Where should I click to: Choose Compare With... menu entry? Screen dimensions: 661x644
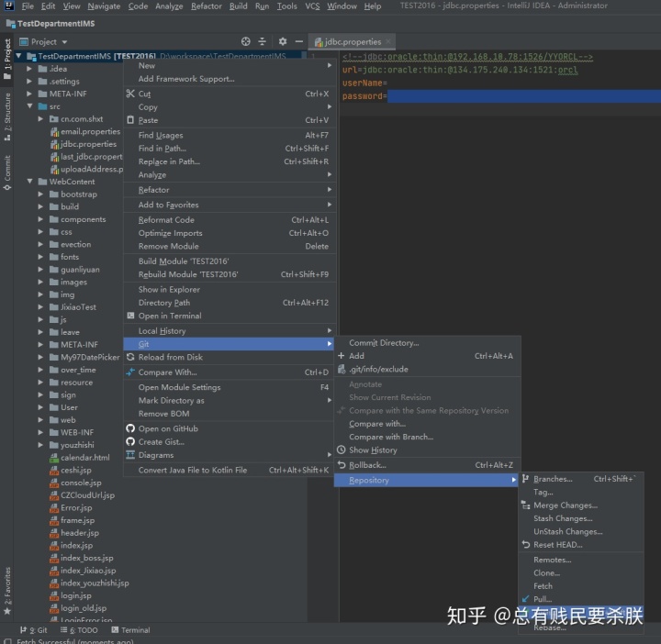coord(230,372)
